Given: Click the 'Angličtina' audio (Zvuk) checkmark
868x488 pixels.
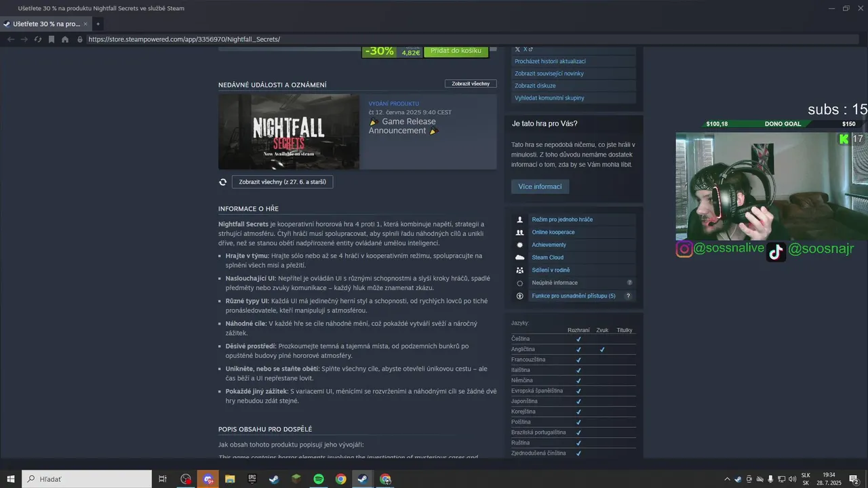Looking at the screenshot, I should [x=602, y=350].
